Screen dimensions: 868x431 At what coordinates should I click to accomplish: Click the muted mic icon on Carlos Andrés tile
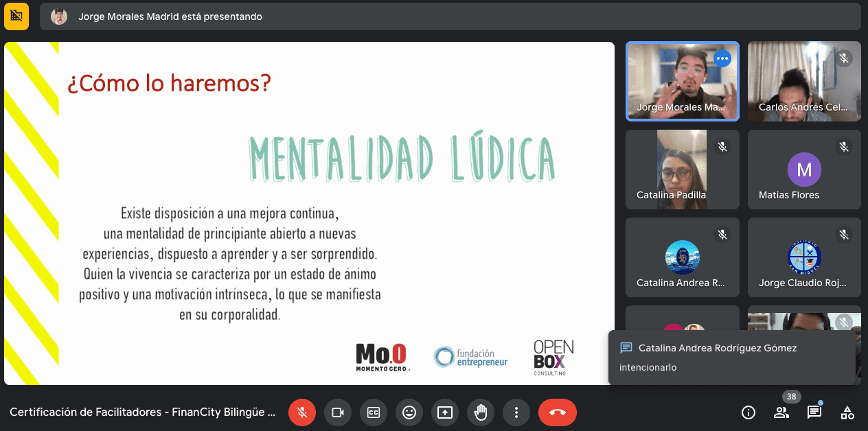pos(844,58)
